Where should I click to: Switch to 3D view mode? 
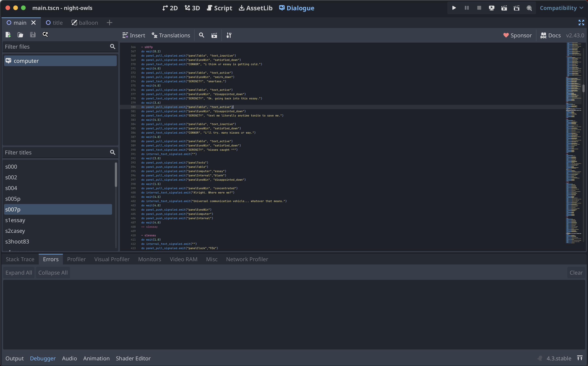pos(192,8)
